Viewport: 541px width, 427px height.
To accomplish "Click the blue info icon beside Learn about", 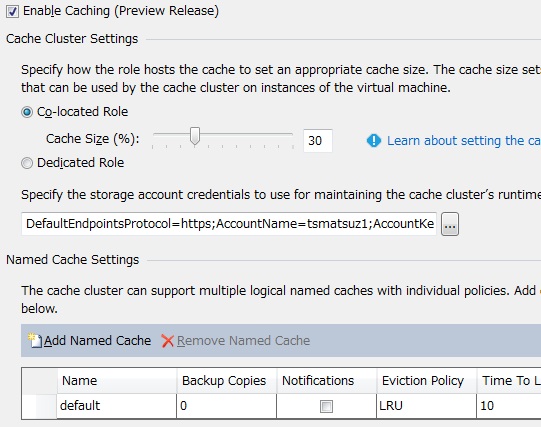I will point(374,141).
